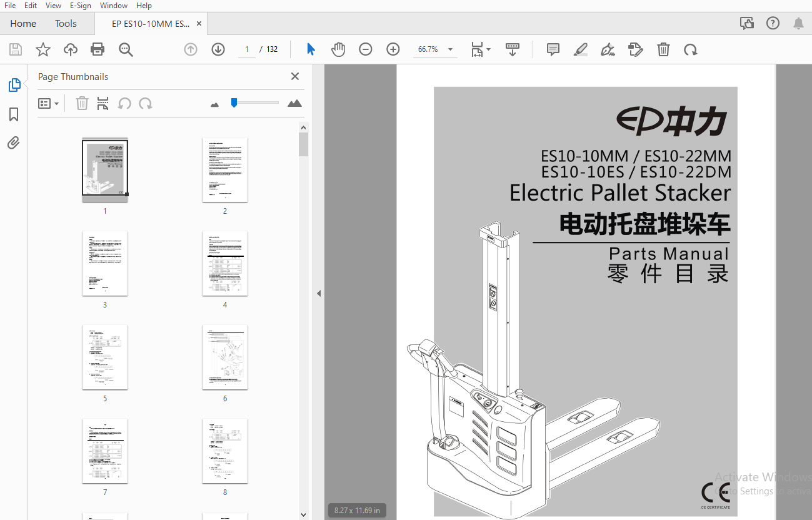The width and height of the screenshot is (812, 520).
Task: Go to the previous page arrow
Action: 191,49
